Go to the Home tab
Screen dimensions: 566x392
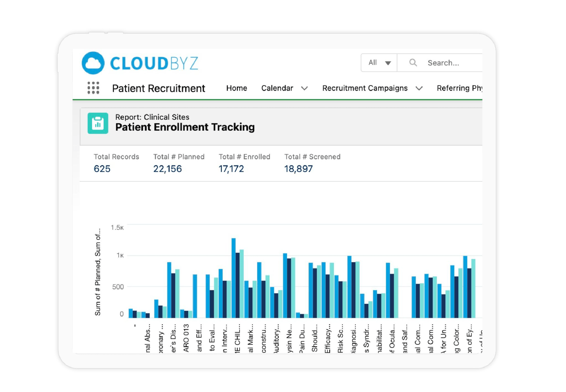[236, 88]
